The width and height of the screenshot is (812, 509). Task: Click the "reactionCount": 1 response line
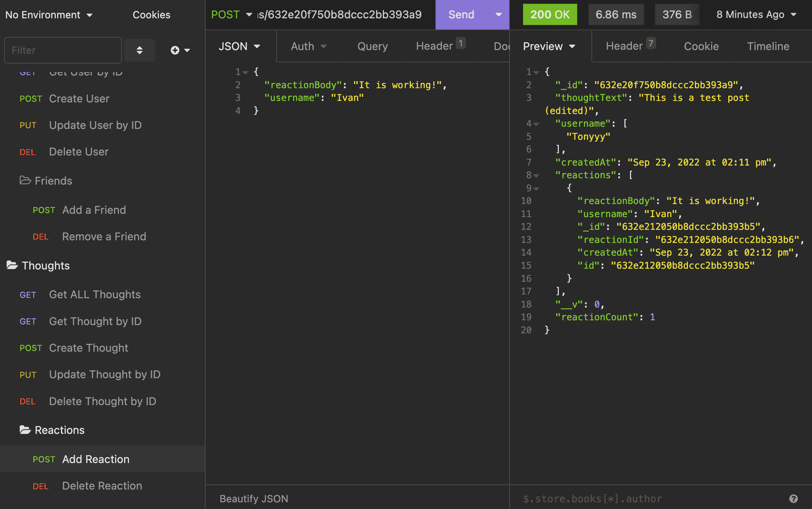(605, 317)
